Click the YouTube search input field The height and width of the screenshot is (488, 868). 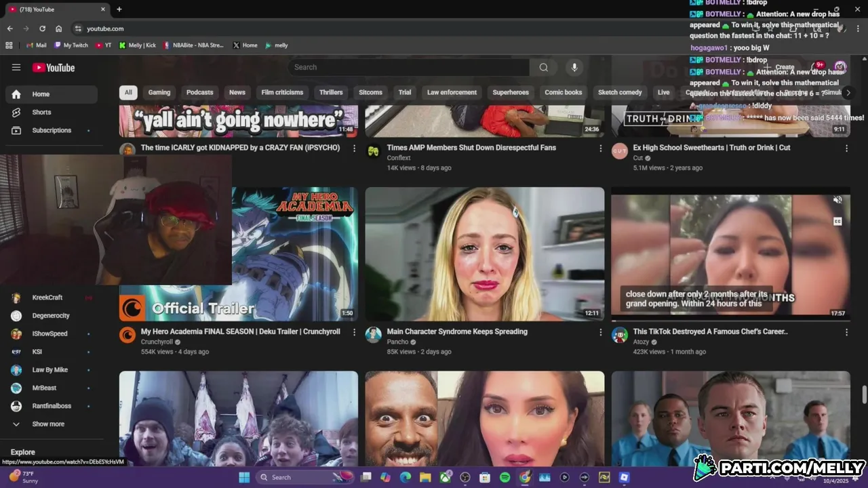coord(409,67)
